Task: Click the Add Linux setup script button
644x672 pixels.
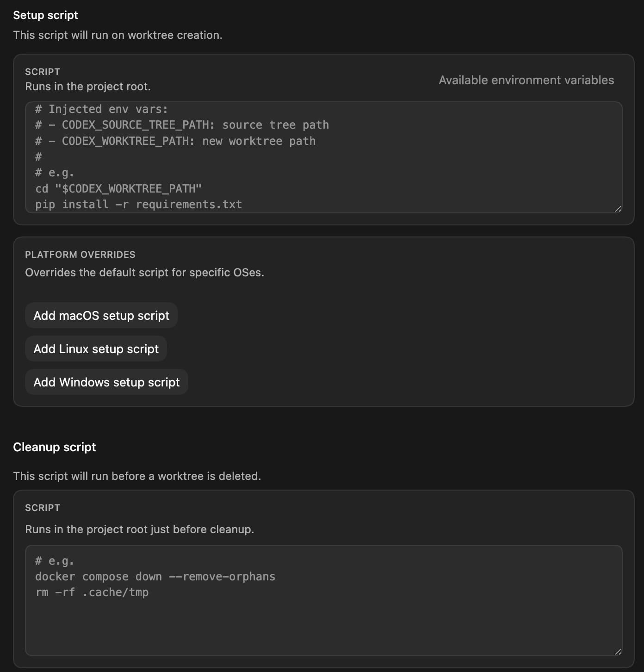Action: 96,348
